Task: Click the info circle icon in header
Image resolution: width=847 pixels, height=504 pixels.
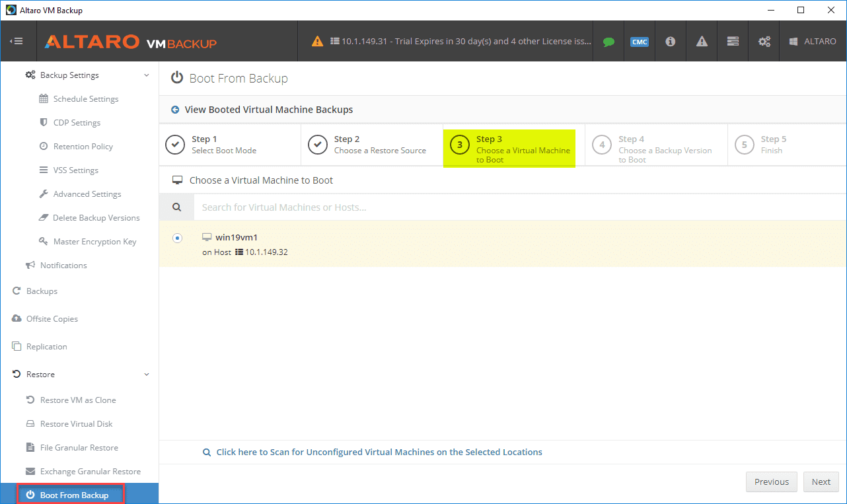Action: click(x=670, y=42)
